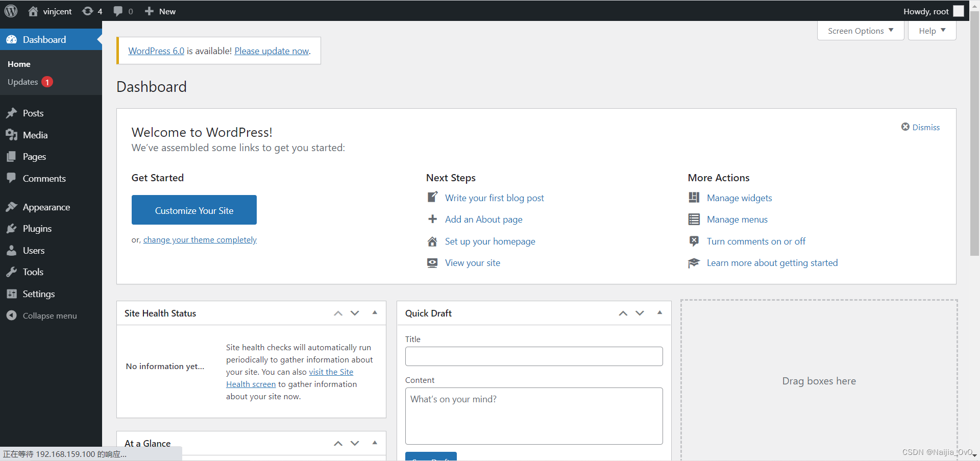Move Quick Draft box down
980x461 pixels.
[x=640, y=313]
